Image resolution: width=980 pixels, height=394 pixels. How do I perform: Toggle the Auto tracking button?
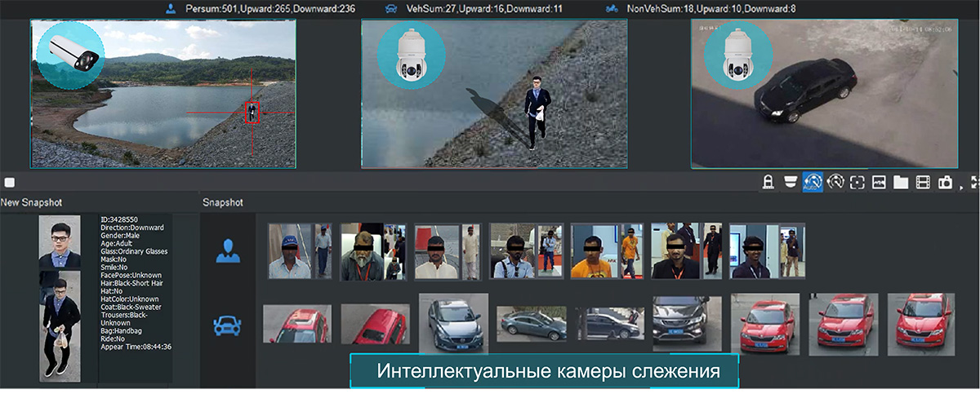pyautogui.click(x=812, y=182)
